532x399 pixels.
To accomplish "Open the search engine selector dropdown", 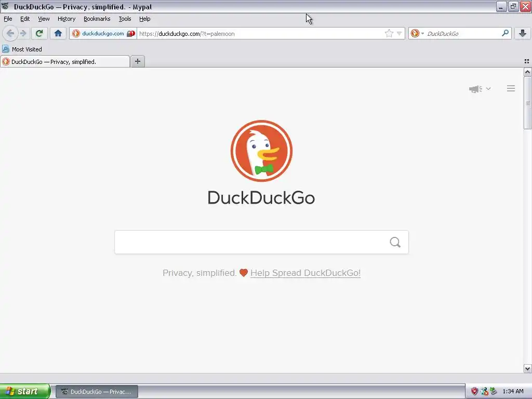I will point(417,33).
